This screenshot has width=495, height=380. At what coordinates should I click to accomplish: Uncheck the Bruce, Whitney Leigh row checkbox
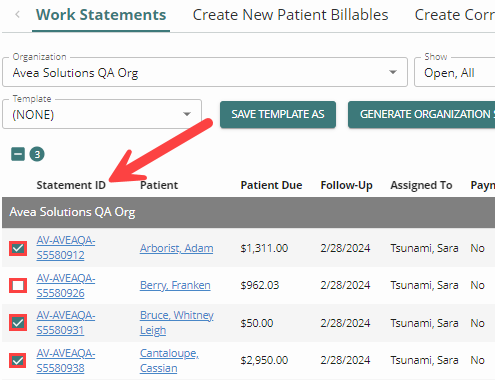[x=18, y=323]
